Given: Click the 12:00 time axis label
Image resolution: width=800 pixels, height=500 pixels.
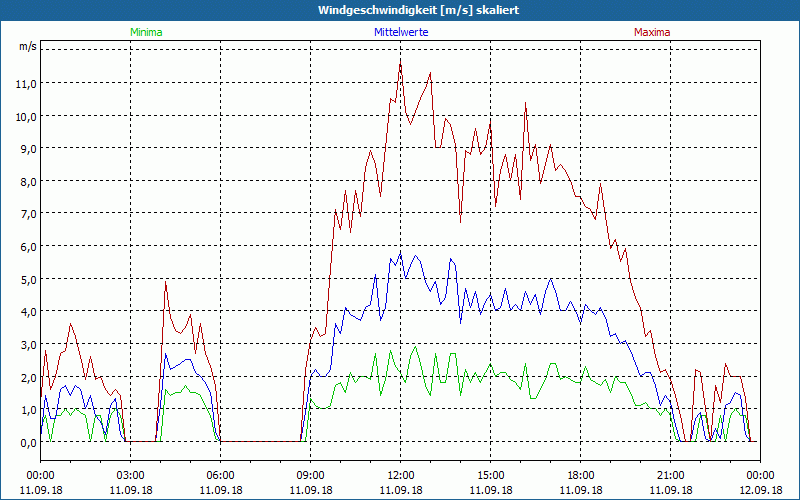Looking at the screenshot, I should tap(401, 476).
